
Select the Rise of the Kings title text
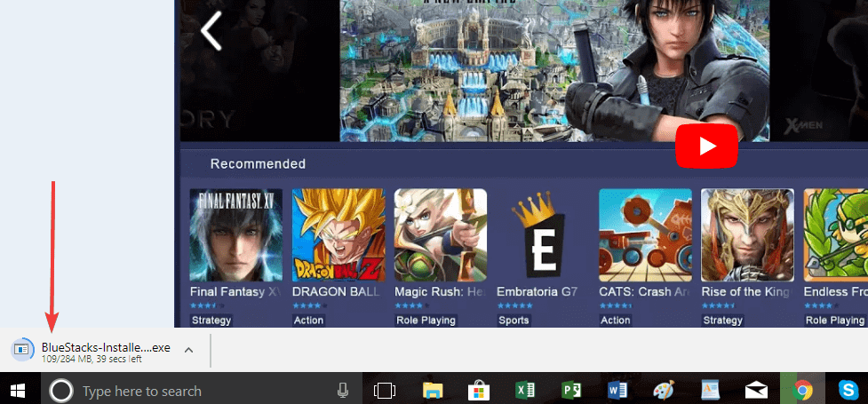[747, 291]
